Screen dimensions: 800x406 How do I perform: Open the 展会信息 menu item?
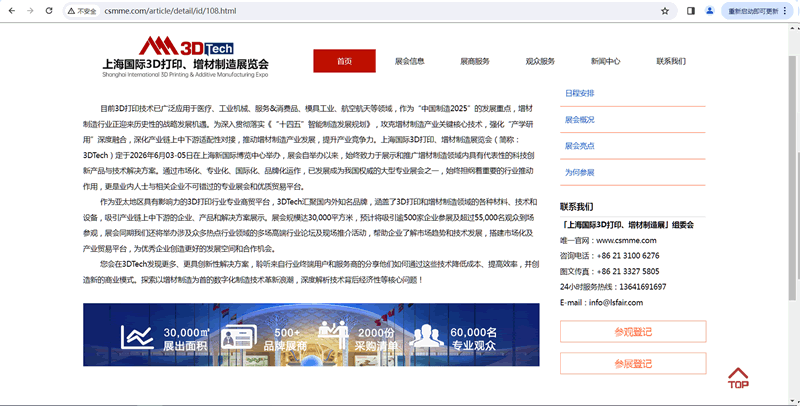[409, 61]
